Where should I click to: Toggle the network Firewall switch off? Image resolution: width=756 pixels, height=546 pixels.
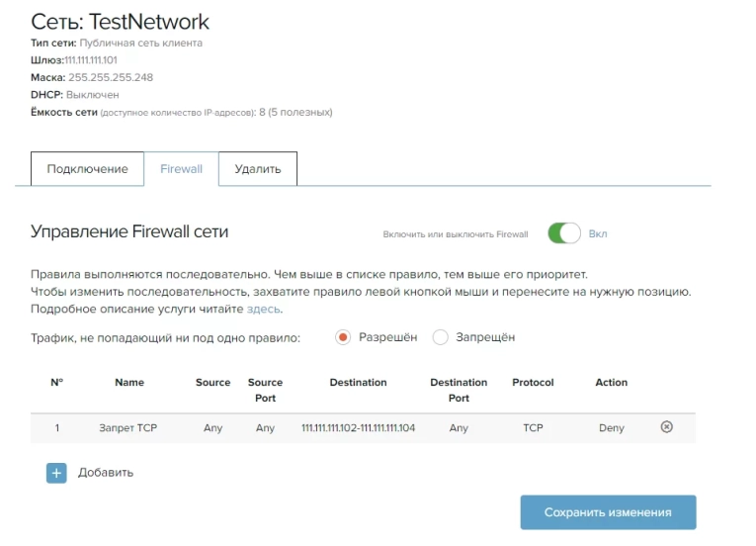[564, 233]
